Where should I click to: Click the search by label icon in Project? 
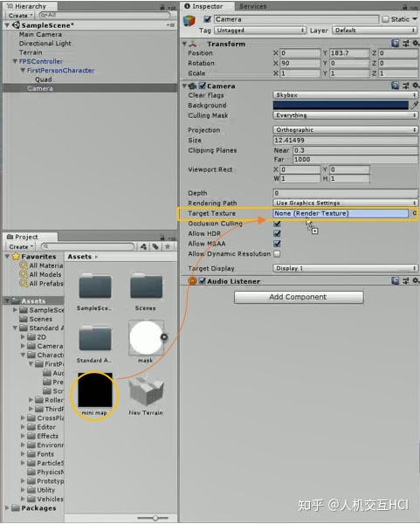[155, 246]
